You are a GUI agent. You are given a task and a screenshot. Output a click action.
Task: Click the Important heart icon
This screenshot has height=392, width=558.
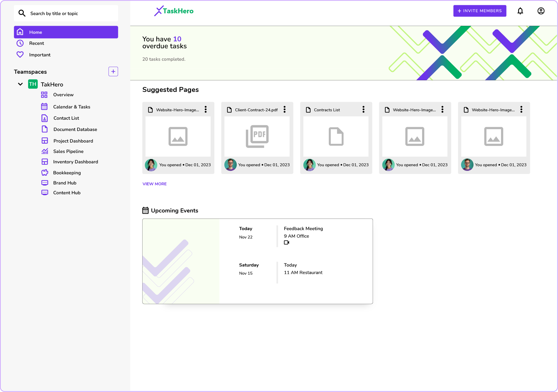(20, 54)
